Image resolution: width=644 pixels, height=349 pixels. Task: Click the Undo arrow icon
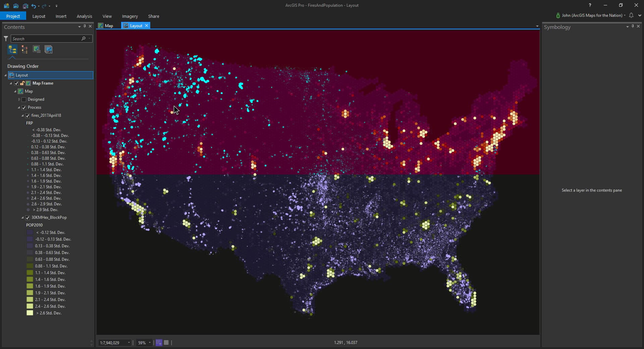click(x=34, y=6)
